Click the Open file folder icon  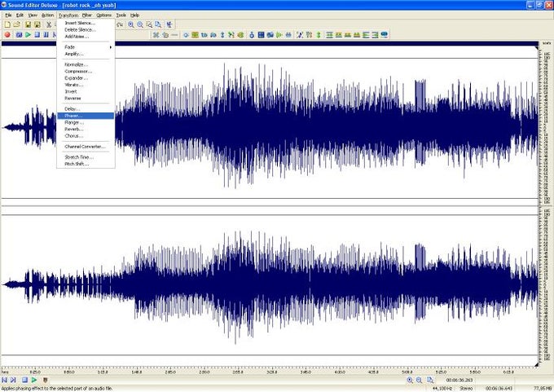[x=16, y=24]
